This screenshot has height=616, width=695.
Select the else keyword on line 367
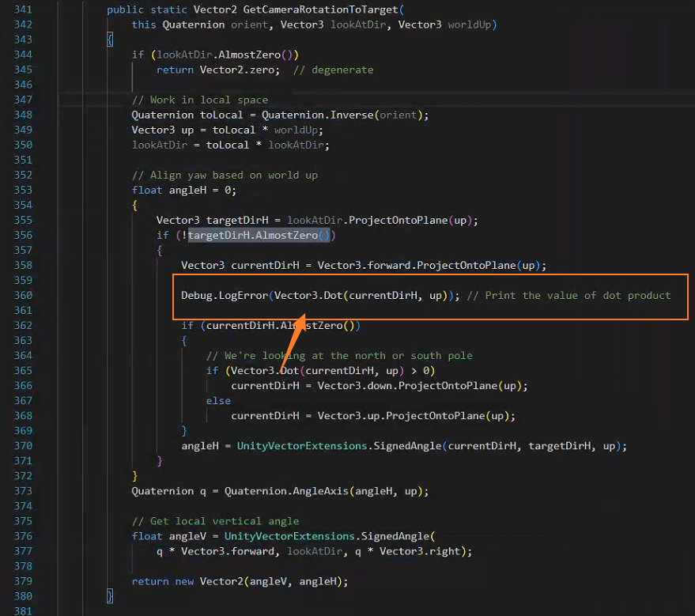[218, 400]
